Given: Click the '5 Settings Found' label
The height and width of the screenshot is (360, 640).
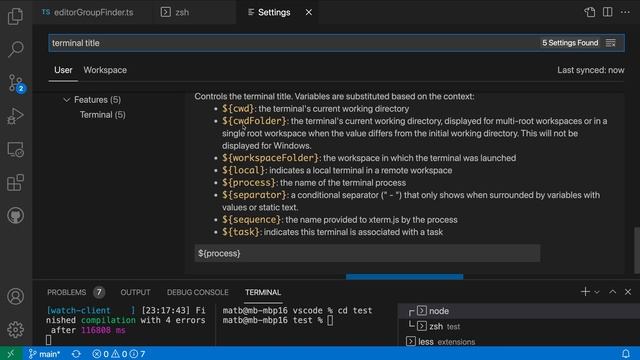Looking at the screenshot, I should point(570,43).
